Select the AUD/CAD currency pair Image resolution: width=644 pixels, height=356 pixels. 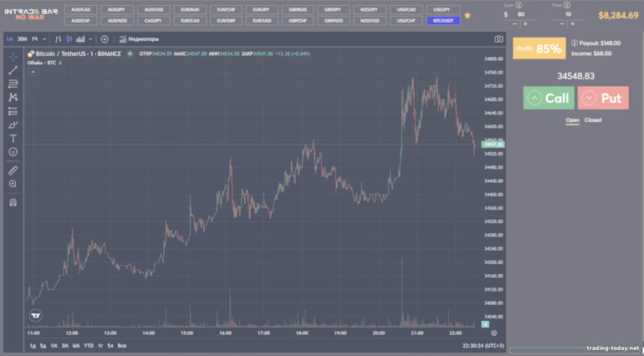(81, 9)
